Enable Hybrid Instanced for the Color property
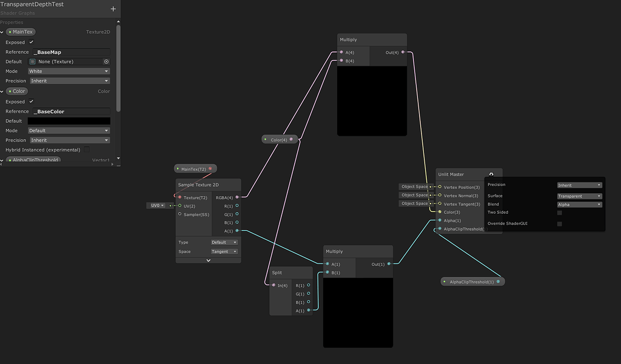The height and width of the screenshot is (364, 621). pyautogui.click(x=87, y=150)
